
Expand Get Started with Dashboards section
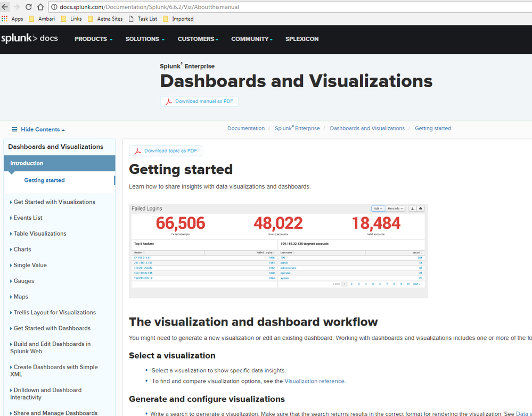50,328
